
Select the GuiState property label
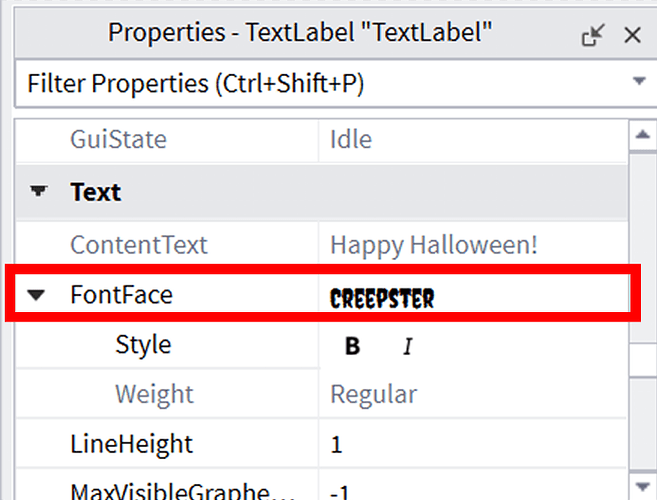118,139
